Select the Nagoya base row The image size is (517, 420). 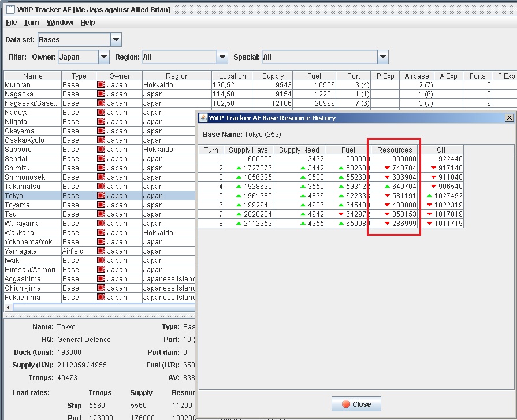click(99, 113)
